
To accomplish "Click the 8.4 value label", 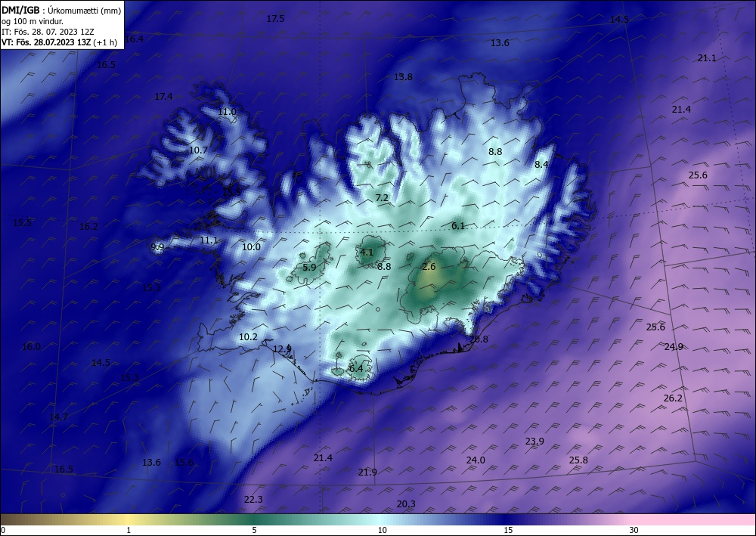I will tap(541, 164).
